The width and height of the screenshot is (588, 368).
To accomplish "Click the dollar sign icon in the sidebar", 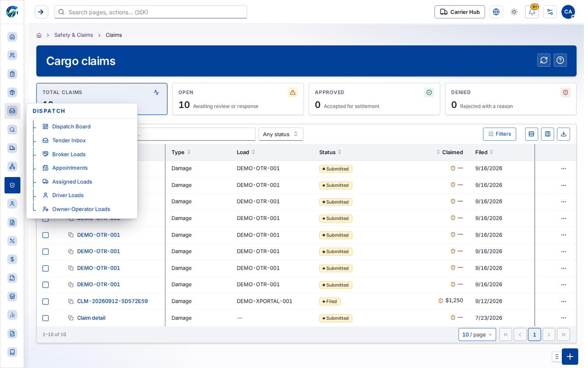I will [x=12, y=259].
